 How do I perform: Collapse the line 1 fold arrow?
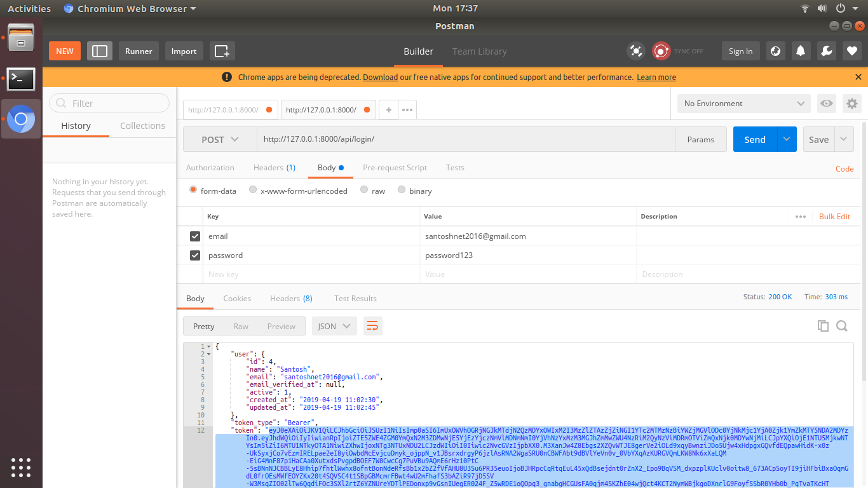pyautogui.click(x=209, y=346)
